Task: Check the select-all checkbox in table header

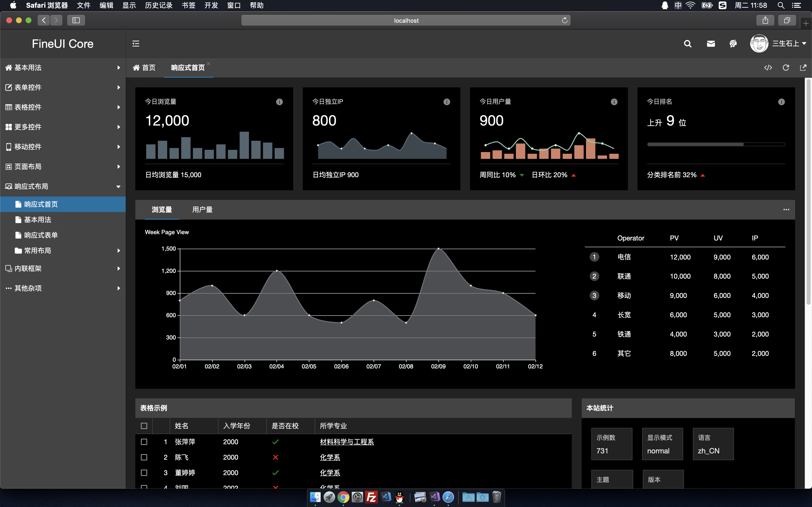Action: coord(144,426)
